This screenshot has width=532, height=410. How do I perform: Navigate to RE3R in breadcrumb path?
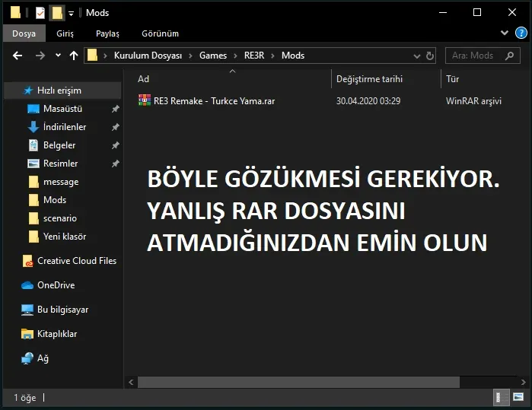(254, 56)
